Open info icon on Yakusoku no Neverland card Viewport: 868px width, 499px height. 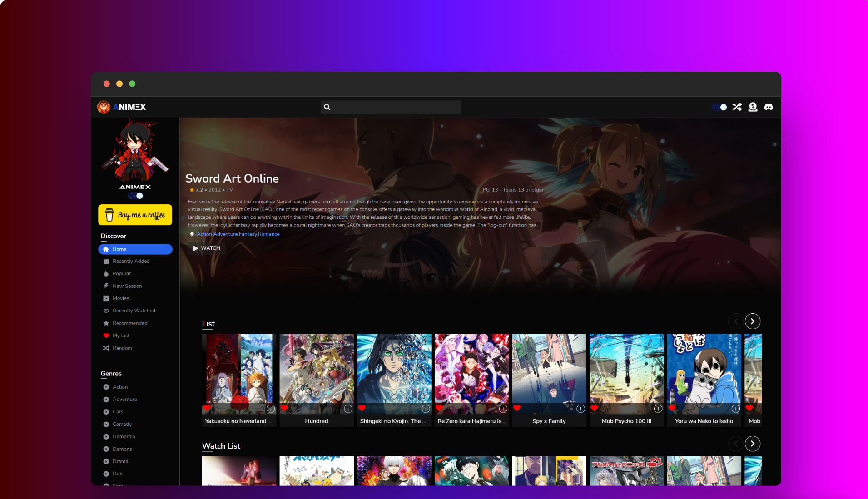(271, 409)
